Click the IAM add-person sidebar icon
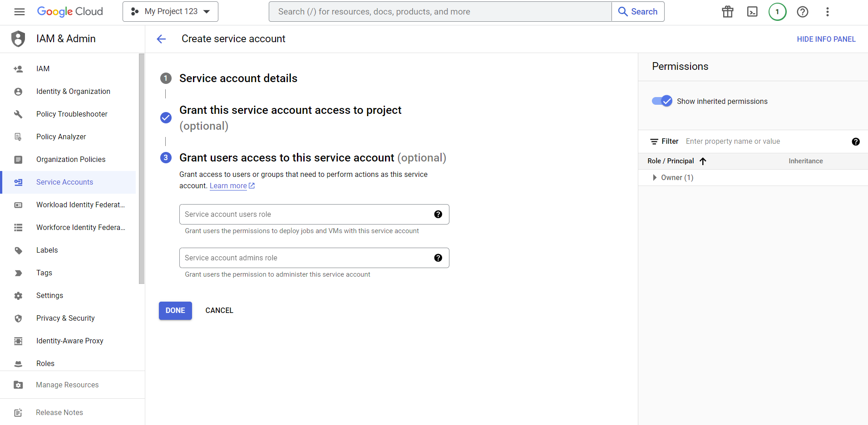Screen dimensions: 868x425 (18, 69)
